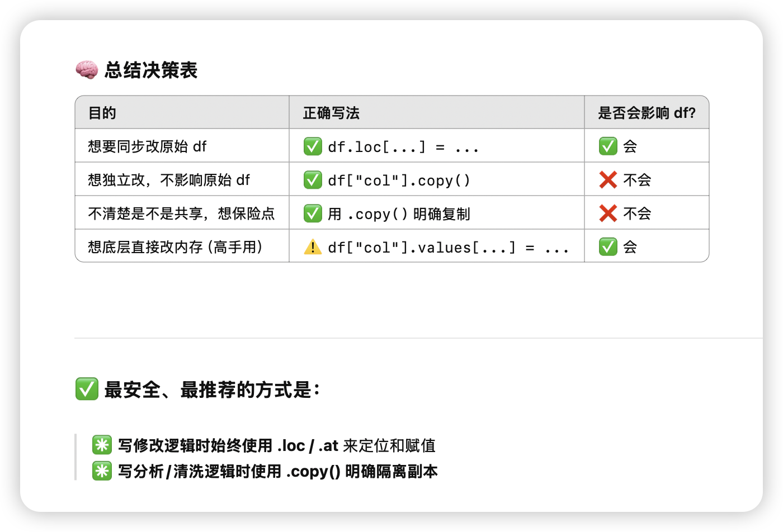Click green checkmark before 用 .copy() 明确复制
Viewport: 783px width, 532px height.
coord(313,213)
